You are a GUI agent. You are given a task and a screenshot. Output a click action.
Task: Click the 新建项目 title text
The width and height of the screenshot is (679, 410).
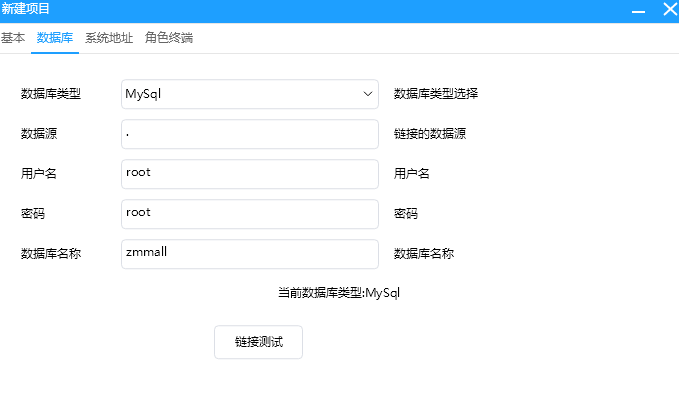pyautogui.click(x=26, y=9)
